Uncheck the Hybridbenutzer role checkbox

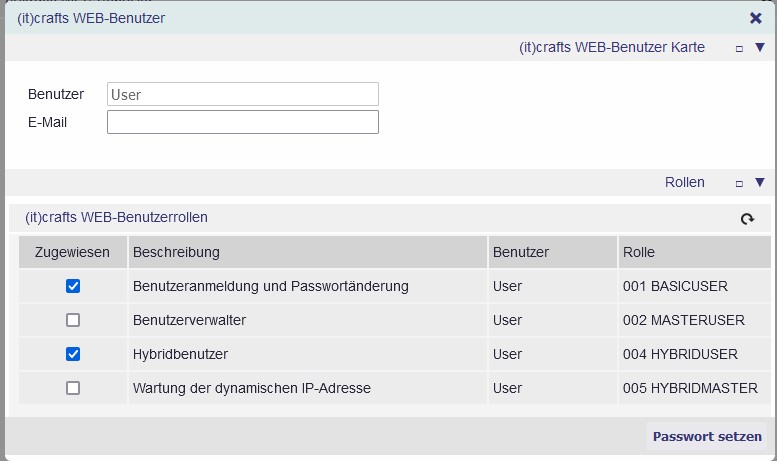click(73, 354)
